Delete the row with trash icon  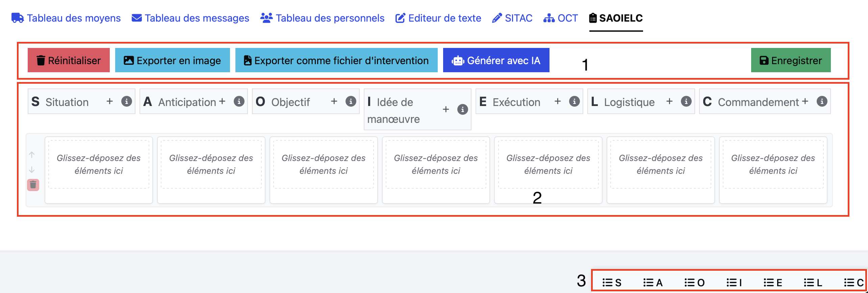tap(33, 185)
